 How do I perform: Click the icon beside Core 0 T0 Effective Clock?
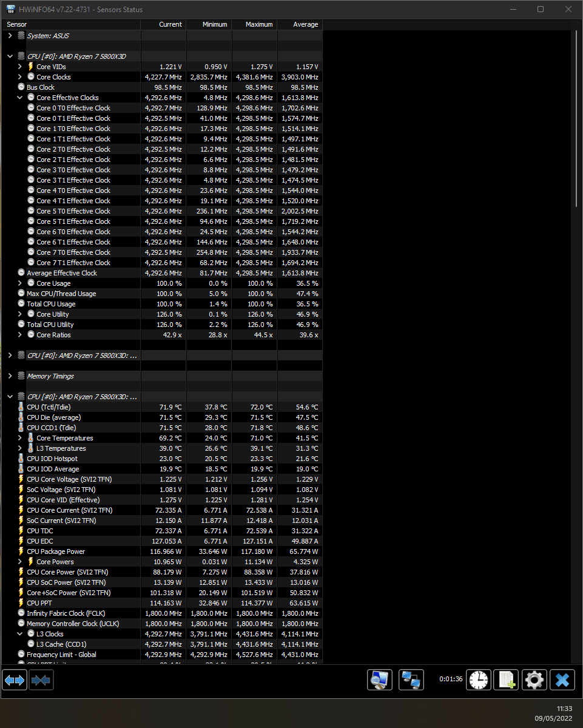[31, 108]
